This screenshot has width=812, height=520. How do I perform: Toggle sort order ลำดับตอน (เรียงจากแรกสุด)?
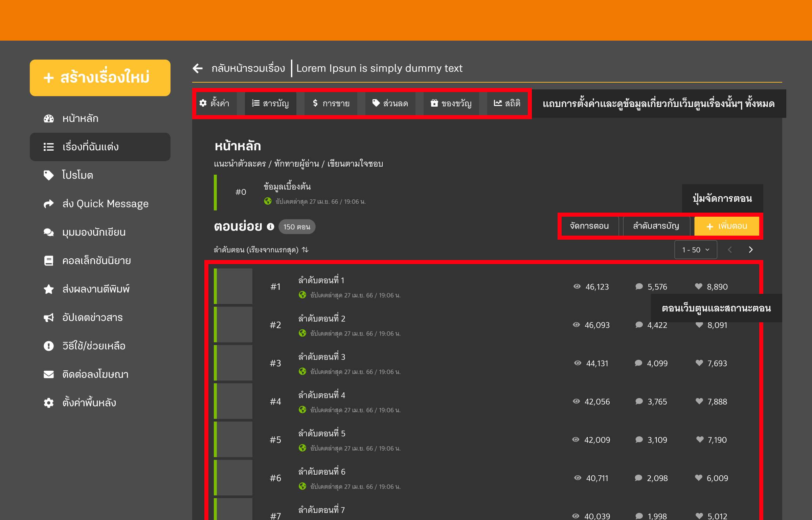click(261, 250)
